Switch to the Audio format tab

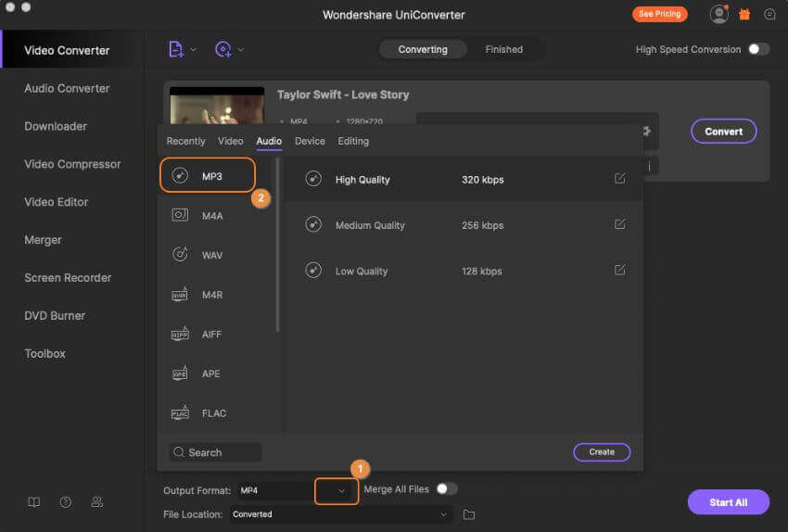click(x=269, y=141)
